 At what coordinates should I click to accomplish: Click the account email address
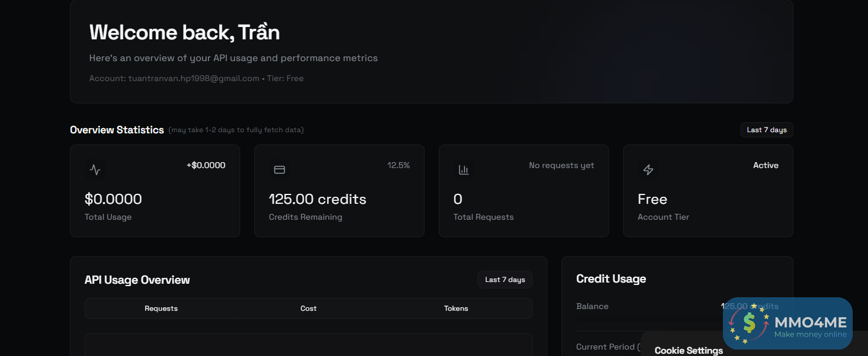tap(194, 78)
